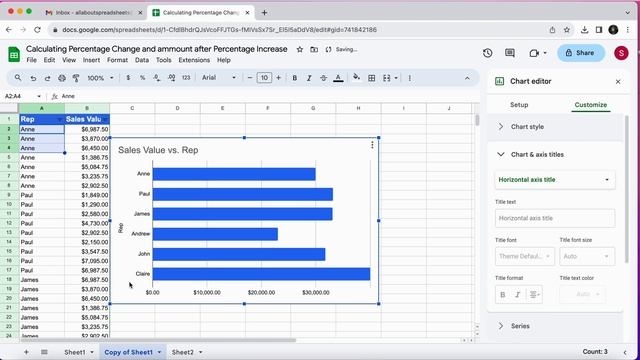This screenshot has width=640, height=360.
Task: Click the name box showing A2:A4
Action: coord(22,96)
